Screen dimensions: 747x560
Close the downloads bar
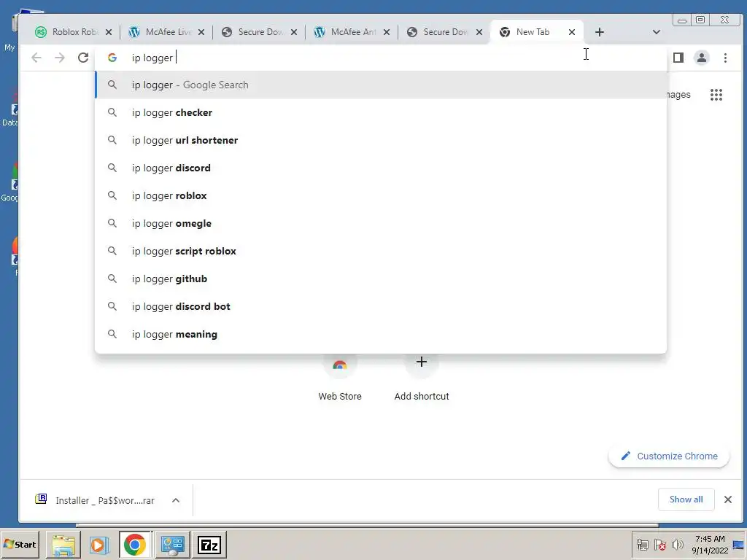coord(728,499)
